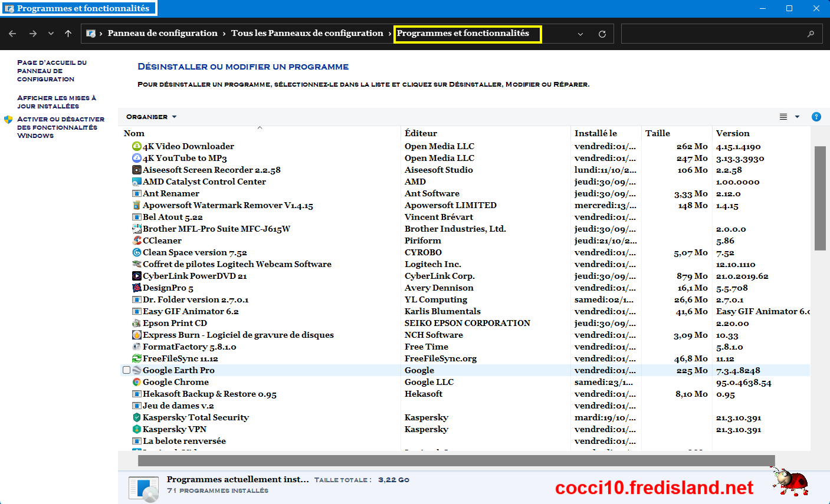Go forward to the next page

click(33, 34)
